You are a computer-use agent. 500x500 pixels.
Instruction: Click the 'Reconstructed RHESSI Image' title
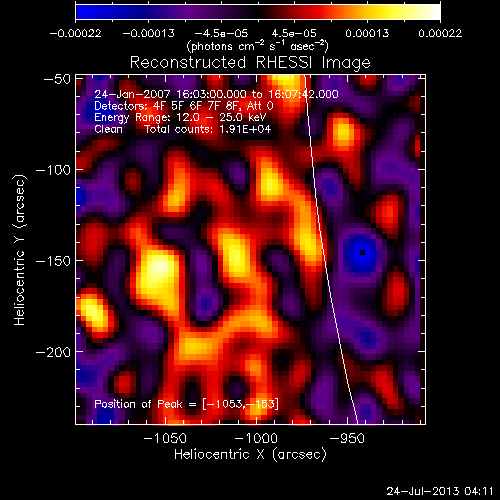tap(250, 63)
